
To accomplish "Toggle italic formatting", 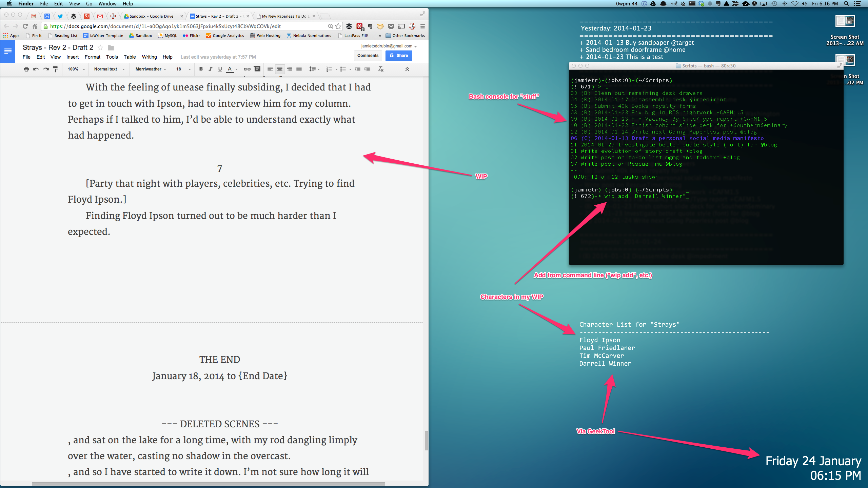I will pyautogui.click(x=210, y=69).
